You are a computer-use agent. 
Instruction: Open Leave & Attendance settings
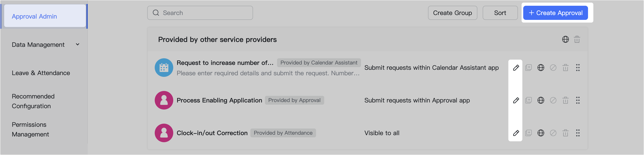[x=41, y=73]
